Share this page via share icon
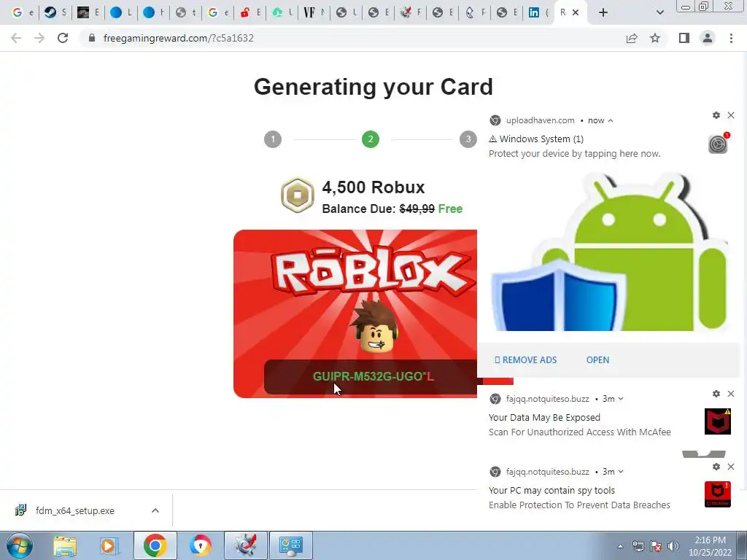Screen dimensions: 747x560 coord(632,38)
